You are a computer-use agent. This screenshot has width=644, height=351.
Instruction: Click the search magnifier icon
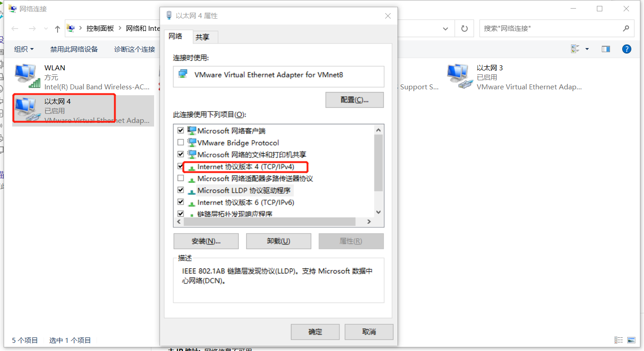(626, 28)
